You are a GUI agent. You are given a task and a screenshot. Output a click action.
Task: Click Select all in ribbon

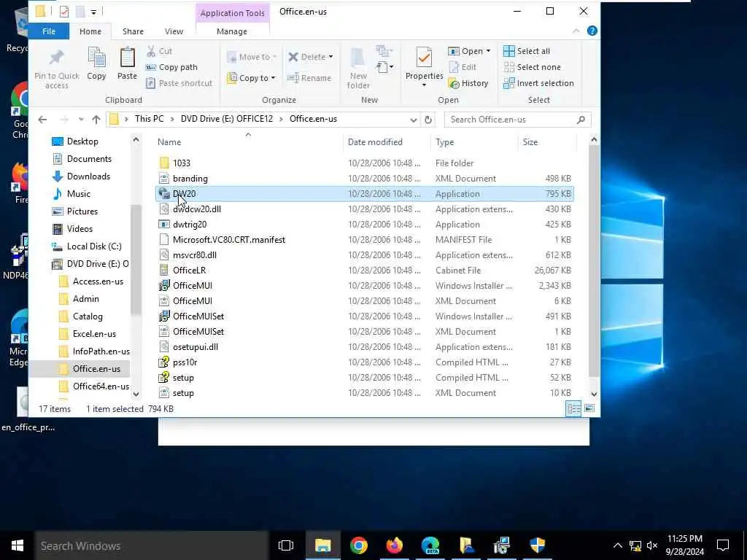tap(527, 51)
